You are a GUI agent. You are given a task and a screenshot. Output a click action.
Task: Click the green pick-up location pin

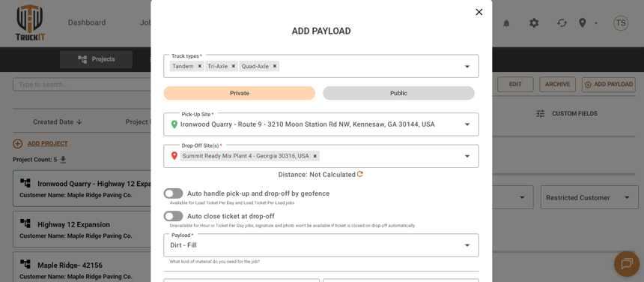(174, 124)
